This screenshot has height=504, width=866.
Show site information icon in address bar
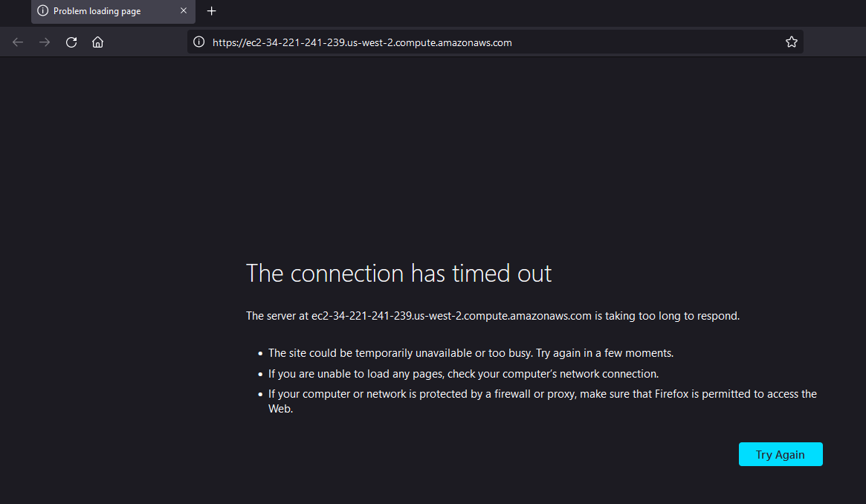(198, 42)
